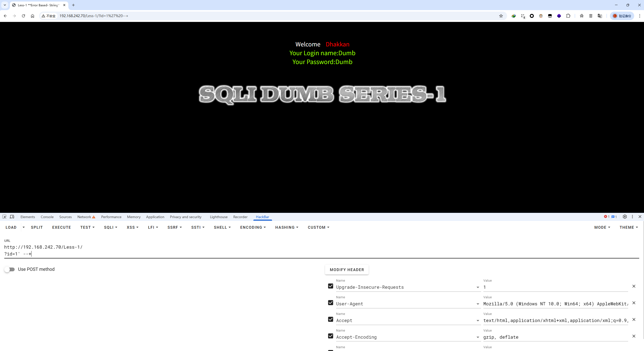The width and height of the screenshot is (644, 351).
Task: Open the ENCODING dropdown
Action: pyautogui.click(x=253, y=227)
